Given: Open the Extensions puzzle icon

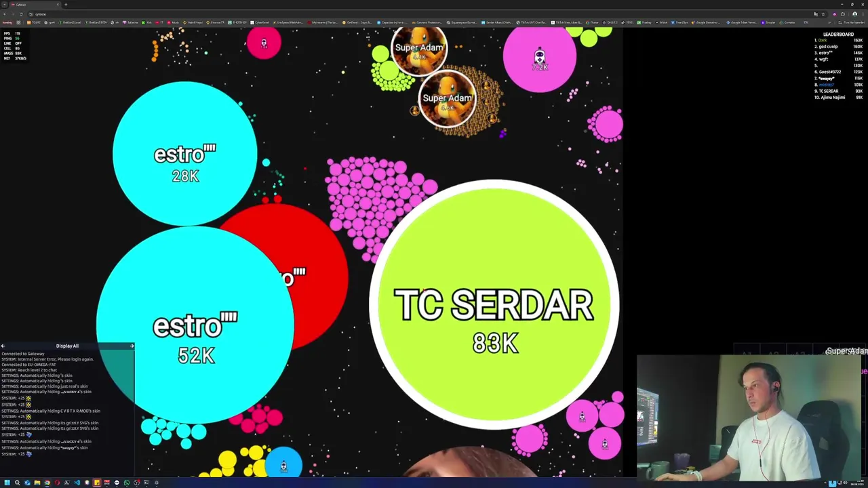Looking at the screenshot, I should tap(843, 14).
